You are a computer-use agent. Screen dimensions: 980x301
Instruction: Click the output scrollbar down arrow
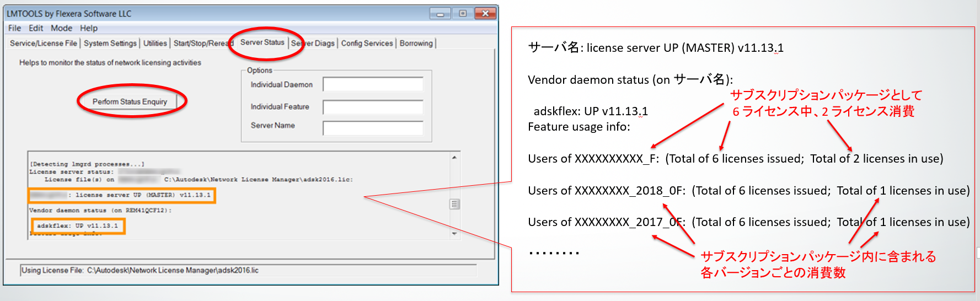click(454, 234)
